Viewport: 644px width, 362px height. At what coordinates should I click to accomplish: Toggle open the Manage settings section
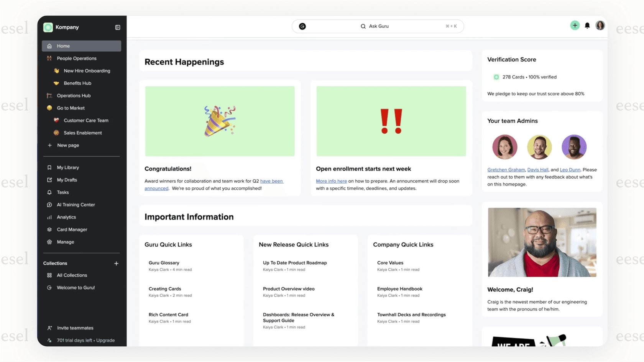[65, 242]
